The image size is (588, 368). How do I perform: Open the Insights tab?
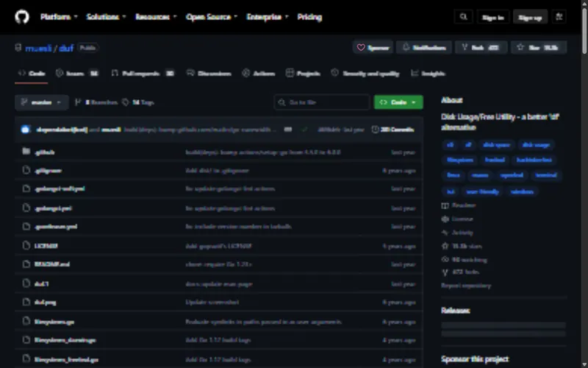428,73
